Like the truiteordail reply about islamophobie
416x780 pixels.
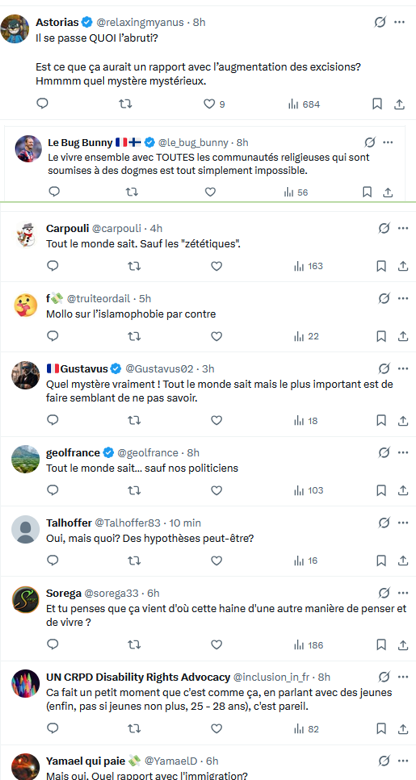216,336
